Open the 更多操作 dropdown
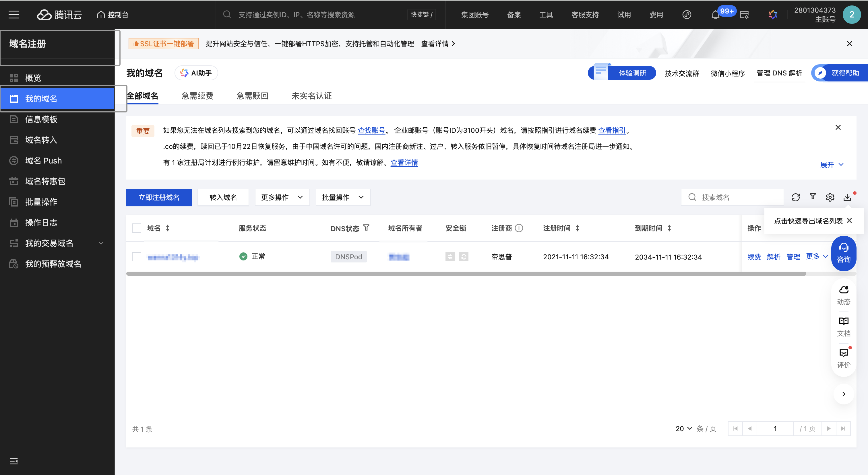 pos(282,197)
